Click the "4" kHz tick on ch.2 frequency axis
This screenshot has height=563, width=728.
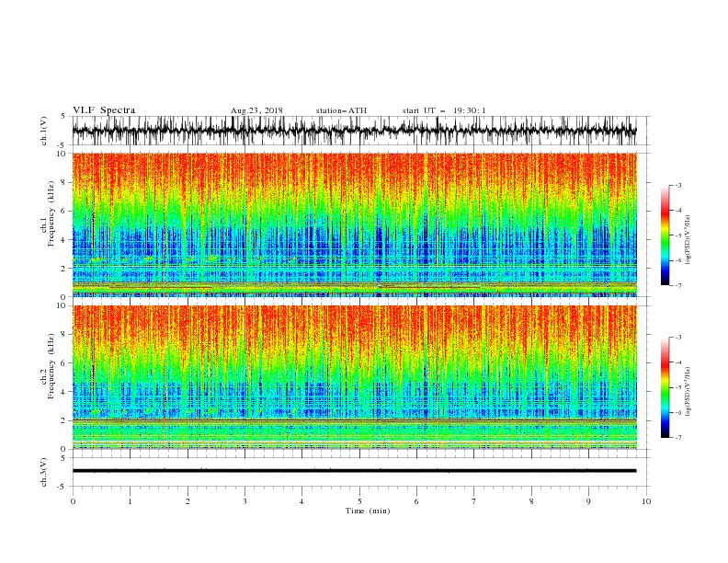point(64,392)
